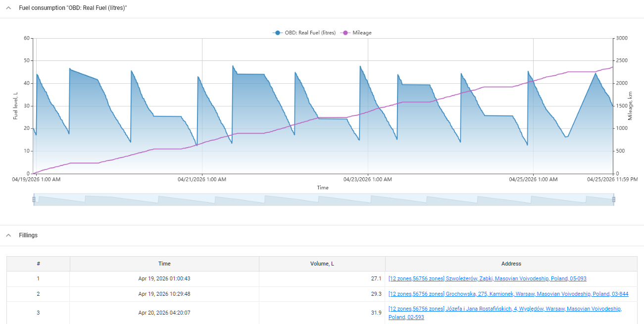Click the Time column header
The image size is (644, 324).
pyautogui.click(x=164, y=264)
